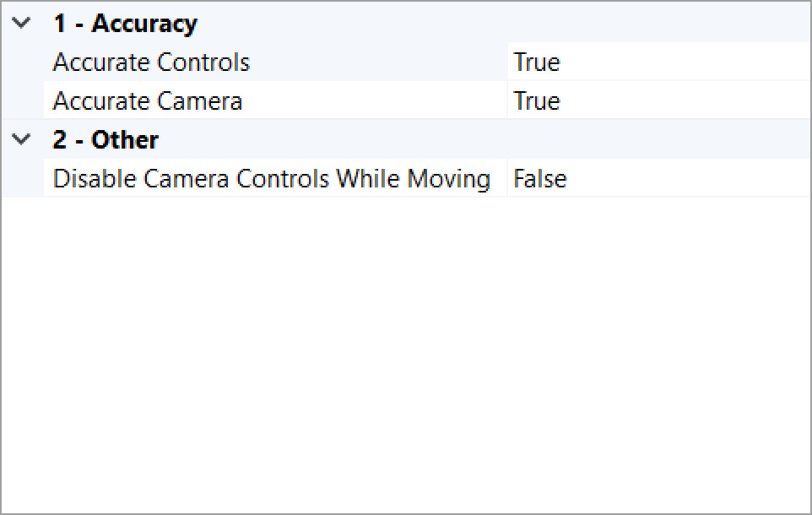
Task: Select the Accurate Camera property label
Action: [x=148, y=101]
